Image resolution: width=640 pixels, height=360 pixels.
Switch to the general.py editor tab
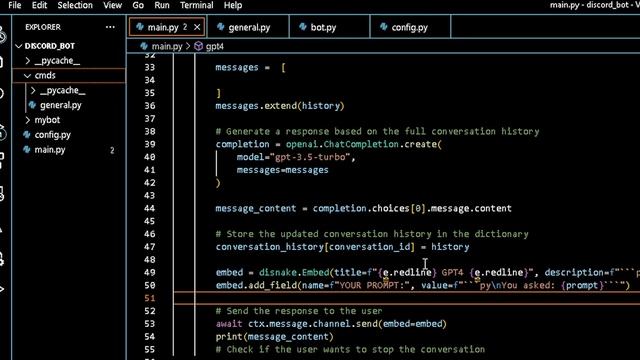[248, 27]
